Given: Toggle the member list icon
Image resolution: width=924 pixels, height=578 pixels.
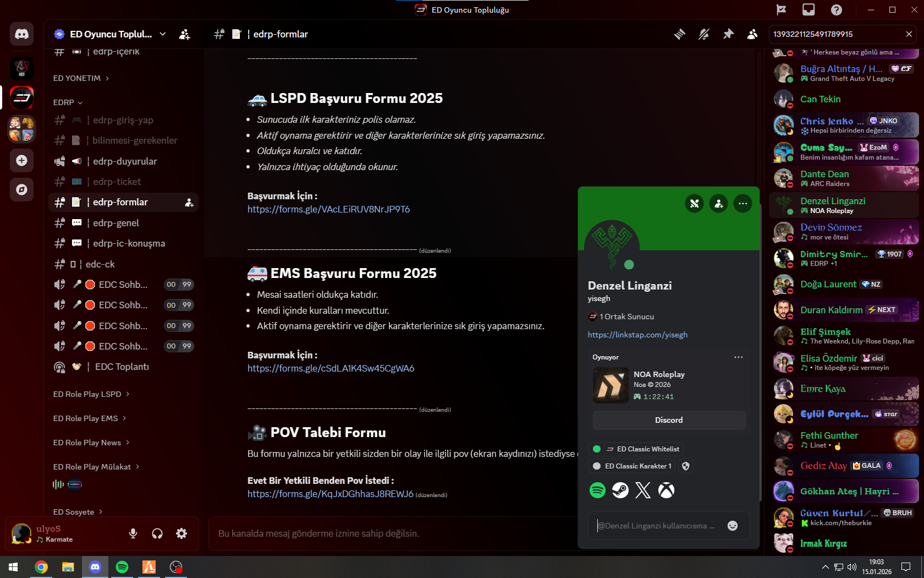Looking at the screenshot, I should (x=752, y=34).
